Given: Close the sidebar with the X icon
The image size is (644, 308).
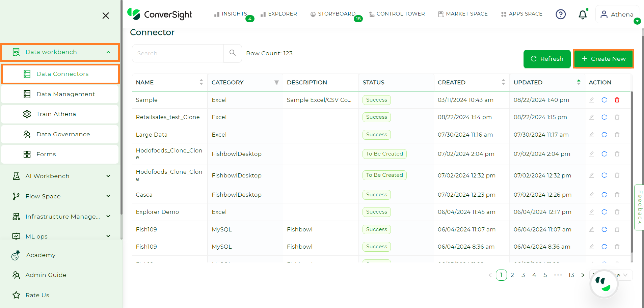Looking at the screenshot, I should coord(106,16).
